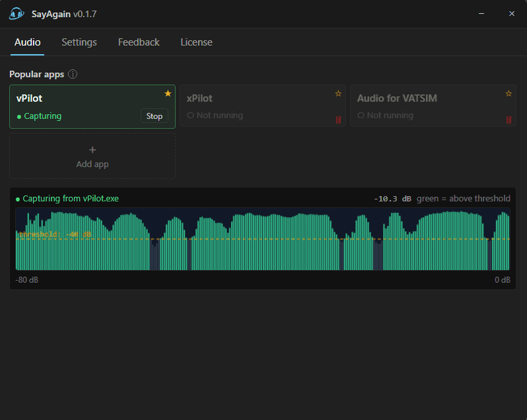Image resolution: width=527 pixels, height=420 pixels.
Task: Stop capturing vPilot audio
Action: point(155,116)
